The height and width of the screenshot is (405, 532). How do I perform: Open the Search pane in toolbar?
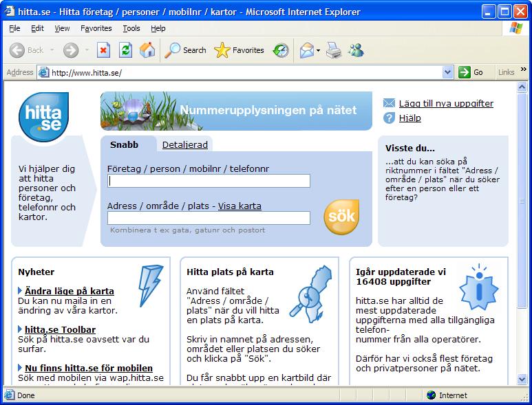tap(186, 50)
